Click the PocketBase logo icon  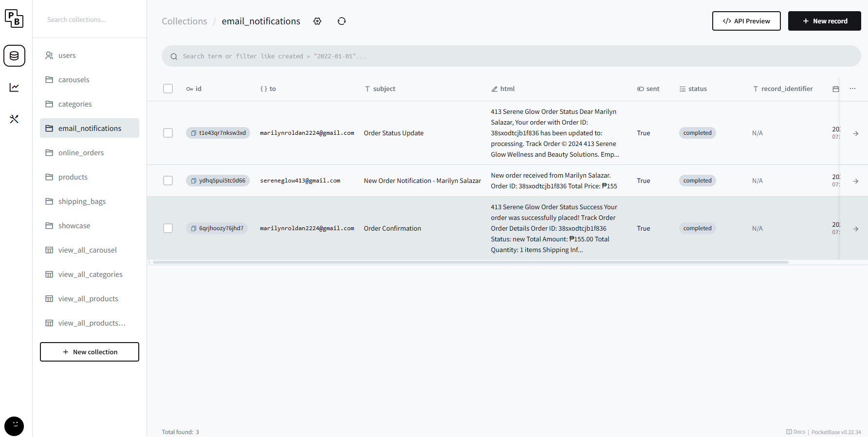tap(14, 18)
